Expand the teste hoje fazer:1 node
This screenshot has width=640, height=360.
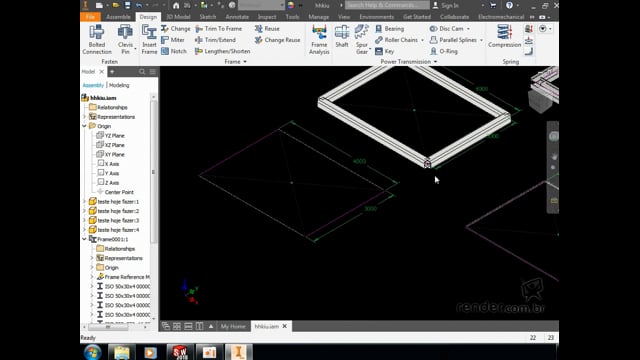click(84, 202)
